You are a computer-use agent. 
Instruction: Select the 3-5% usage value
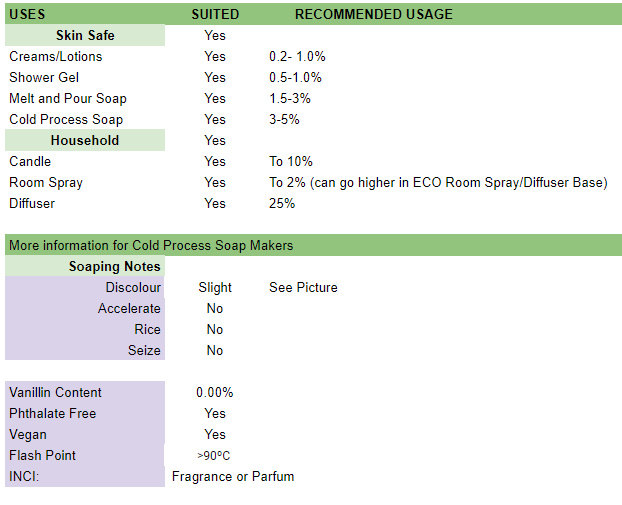[284, 119]
